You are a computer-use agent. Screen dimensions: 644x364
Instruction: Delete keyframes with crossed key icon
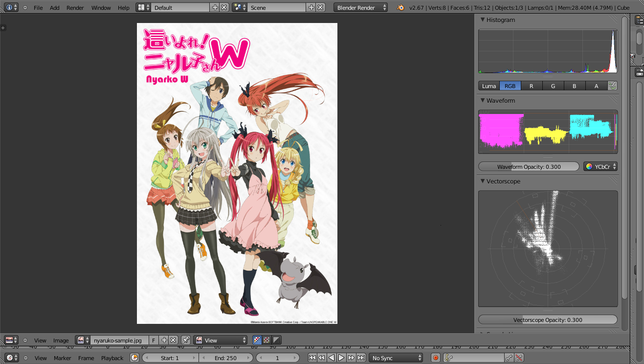[519, 358]
